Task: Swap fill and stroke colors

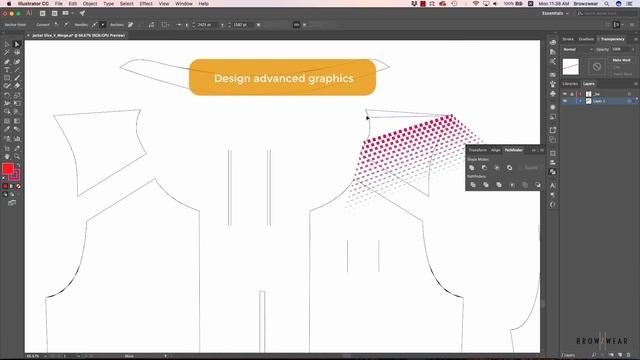Action: pos(18,165)
